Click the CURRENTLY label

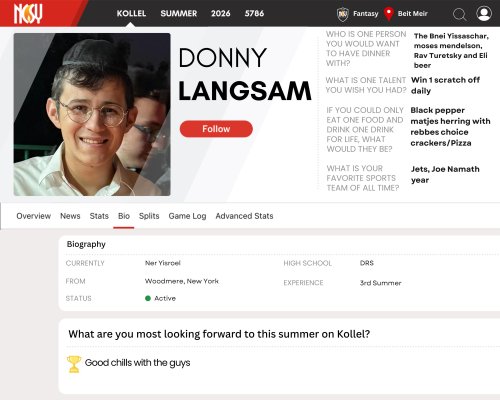[x=85, y=263]
